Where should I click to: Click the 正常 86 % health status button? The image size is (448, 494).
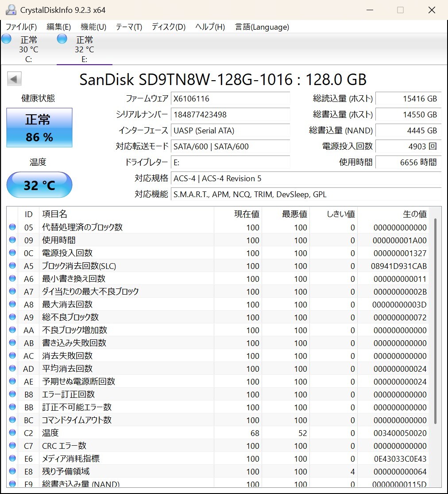click(x=39, y=128)
